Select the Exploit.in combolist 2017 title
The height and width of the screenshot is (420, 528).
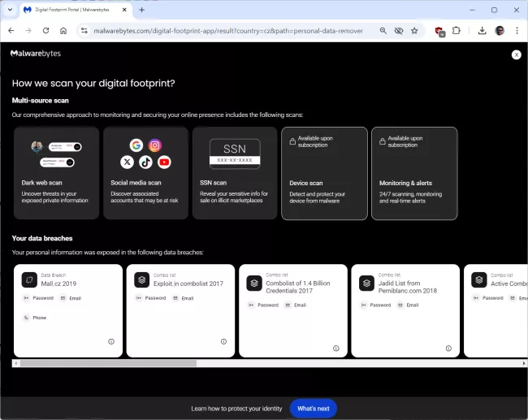point(188,284)
